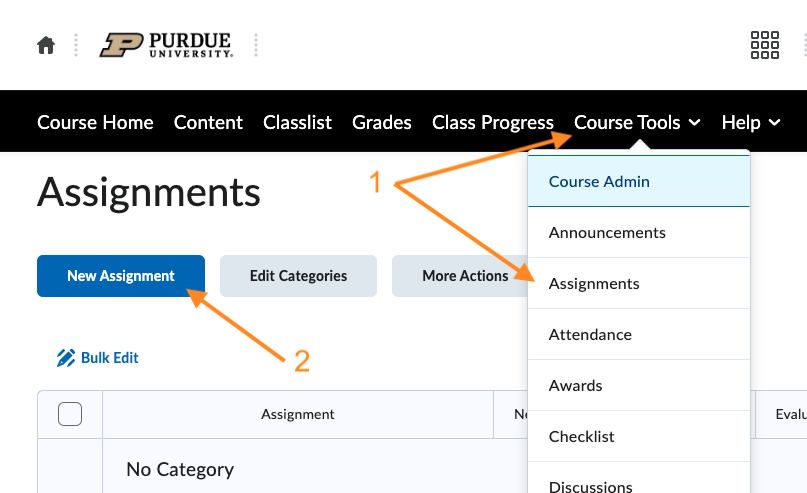
Task: Open Class Progress
Action: pyautogui.click(x=492, y=122)
